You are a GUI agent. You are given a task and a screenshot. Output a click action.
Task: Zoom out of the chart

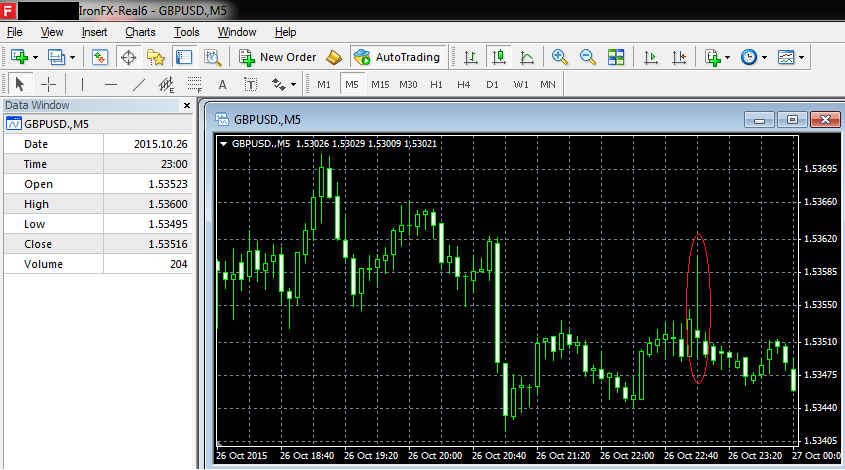coord(587,57)
